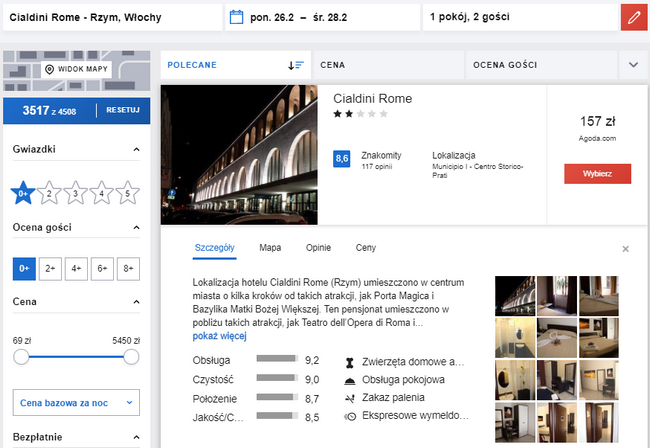
Task: Switch to the Opinie tab
Action: click(x=318, y=248)
